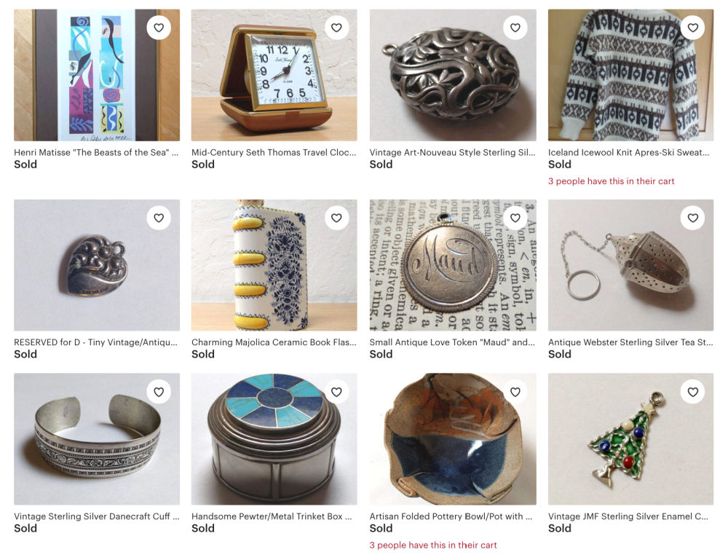Click heart icon on Art-Nouveau sterling locket
Image resolution: width=728 pixels, height=560 pixels.
pos(515,28)
